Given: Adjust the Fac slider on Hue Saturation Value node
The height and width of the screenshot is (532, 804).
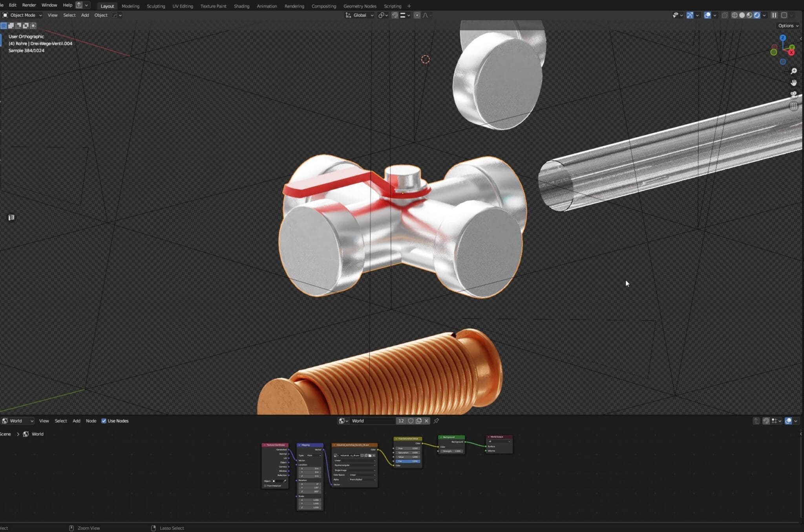Looking at the screenshot, I should click(x=408, y=461).
